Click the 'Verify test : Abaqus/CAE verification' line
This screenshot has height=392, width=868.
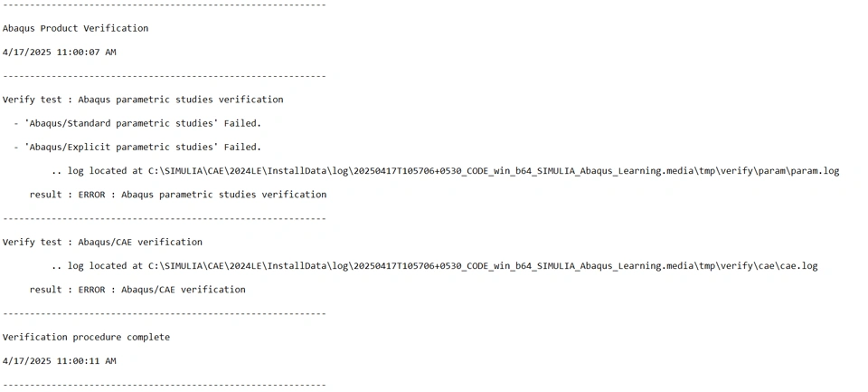[x=102, y=242]
